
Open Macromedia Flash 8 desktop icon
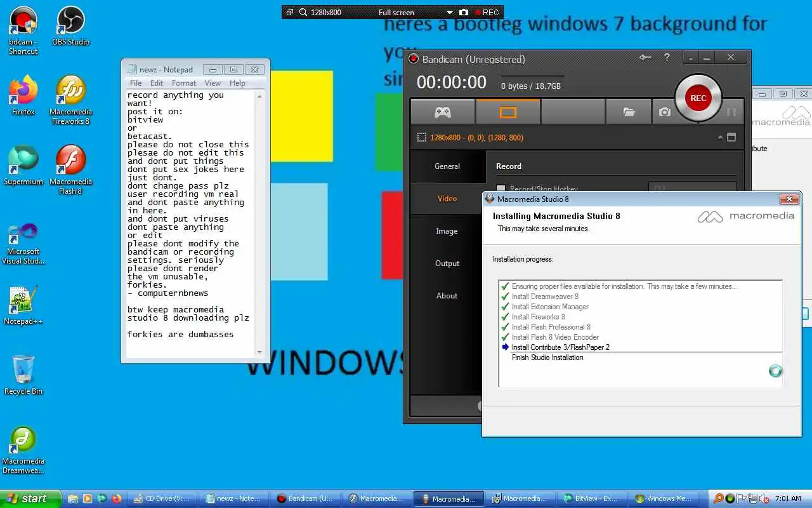pos(70,170)
